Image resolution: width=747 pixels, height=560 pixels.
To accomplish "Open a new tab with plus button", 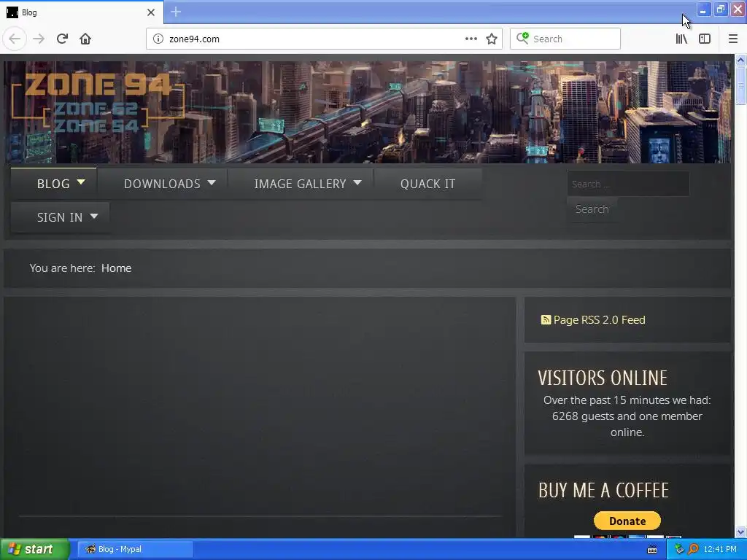I will click(176, 12).
